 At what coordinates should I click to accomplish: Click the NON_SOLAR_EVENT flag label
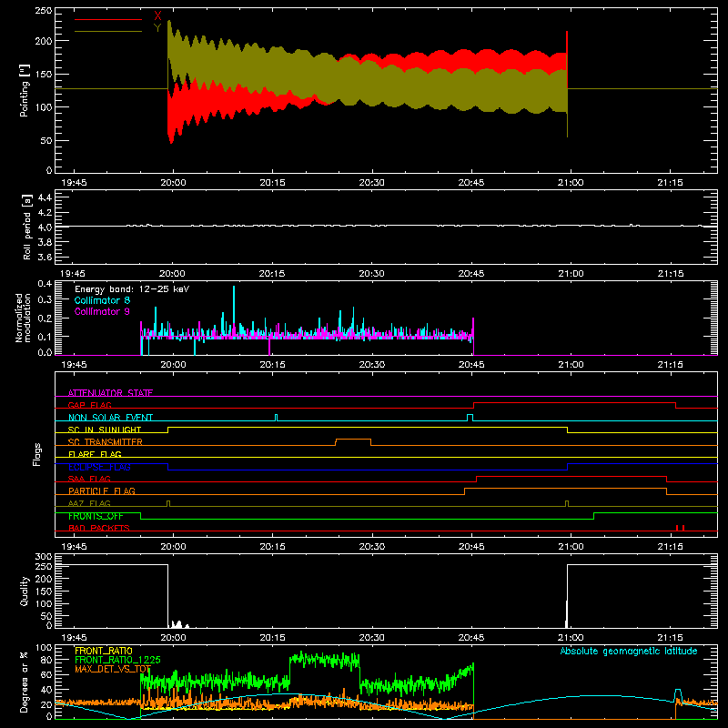pos(110,418)
